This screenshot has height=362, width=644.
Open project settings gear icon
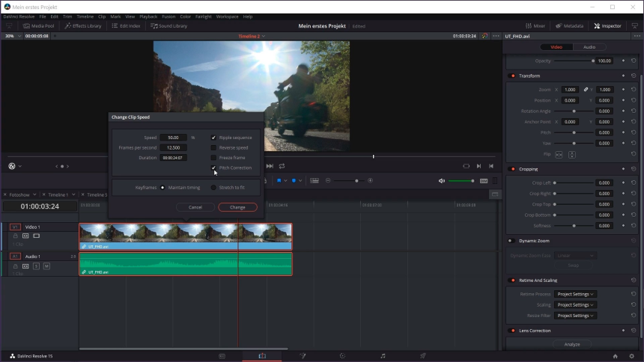(x=632, y=356)
